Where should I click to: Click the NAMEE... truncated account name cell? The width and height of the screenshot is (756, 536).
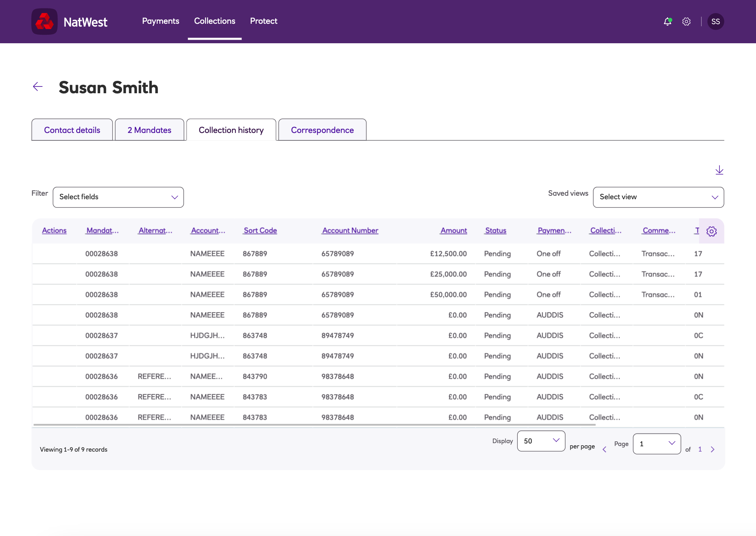(x=206, y=376)
